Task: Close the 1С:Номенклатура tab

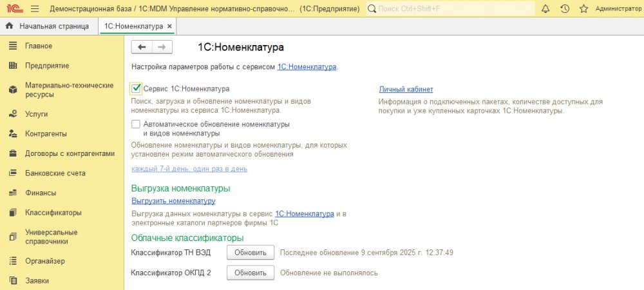Action: click(x=169, y=26)
